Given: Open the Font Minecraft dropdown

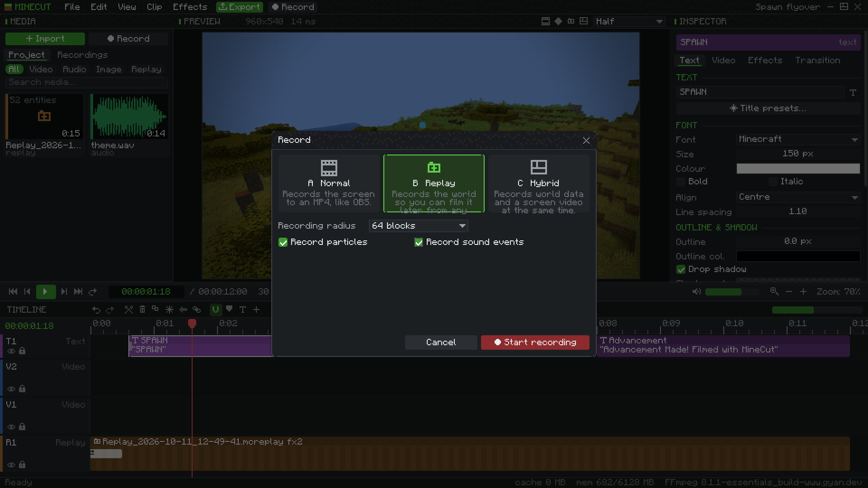Looking at the screenshot, I should tap(798, 139).
